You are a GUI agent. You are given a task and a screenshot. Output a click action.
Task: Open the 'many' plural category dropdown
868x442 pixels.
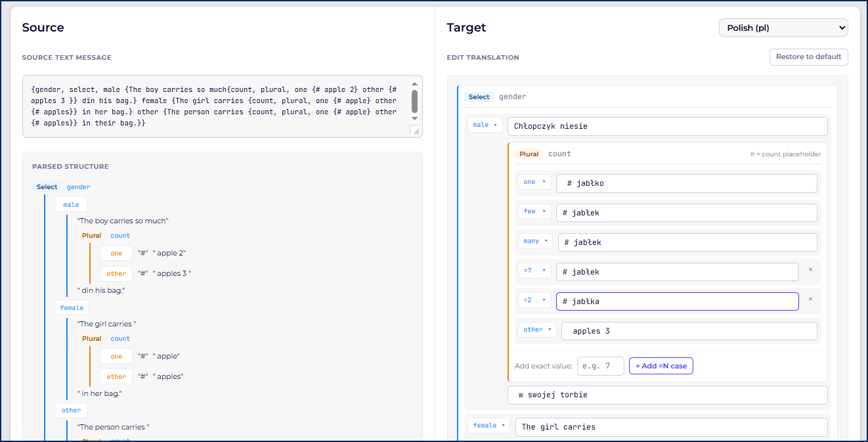click(535, 241)
